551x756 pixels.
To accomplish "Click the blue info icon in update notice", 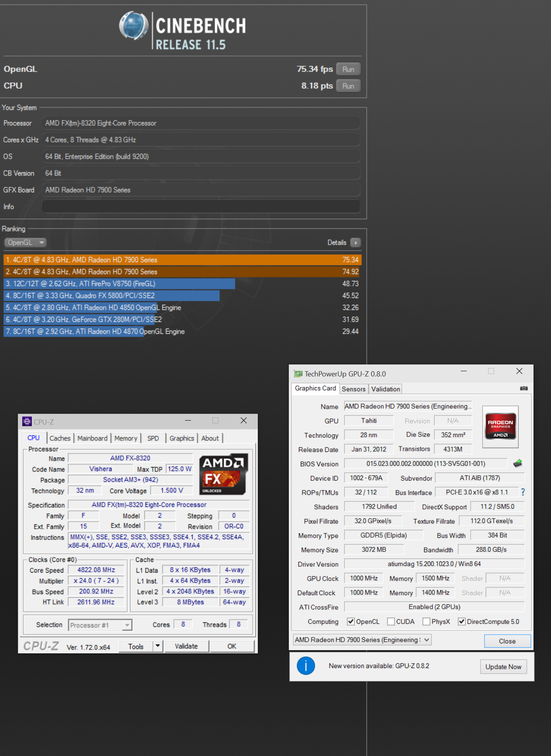I will pos(306,666).
